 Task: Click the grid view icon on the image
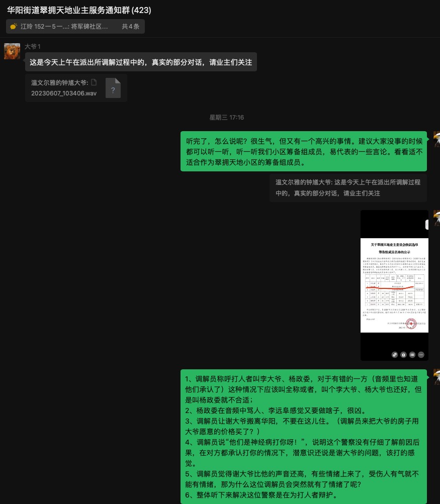point(412,354)
